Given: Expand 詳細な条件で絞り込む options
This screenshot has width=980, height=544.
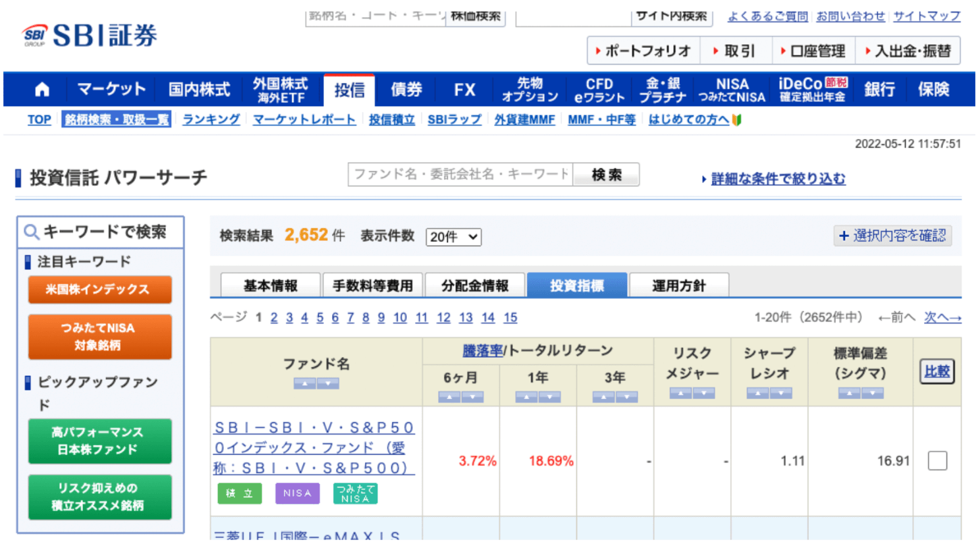Looking at the screenshot, I should (x=779, y=178).
